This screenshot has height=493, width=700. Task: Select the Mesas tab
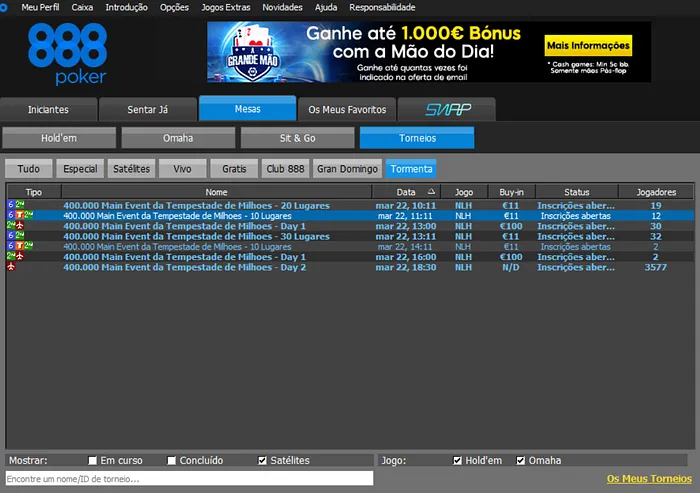[x=247, y=109]
